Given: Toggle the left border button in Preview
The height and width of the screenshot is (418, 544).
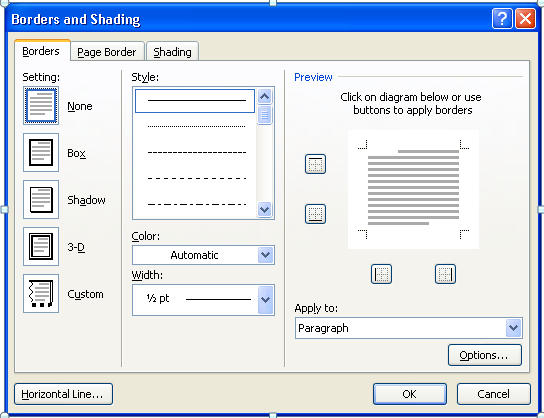Looking at the screenshot, I should tap(381, 274).
